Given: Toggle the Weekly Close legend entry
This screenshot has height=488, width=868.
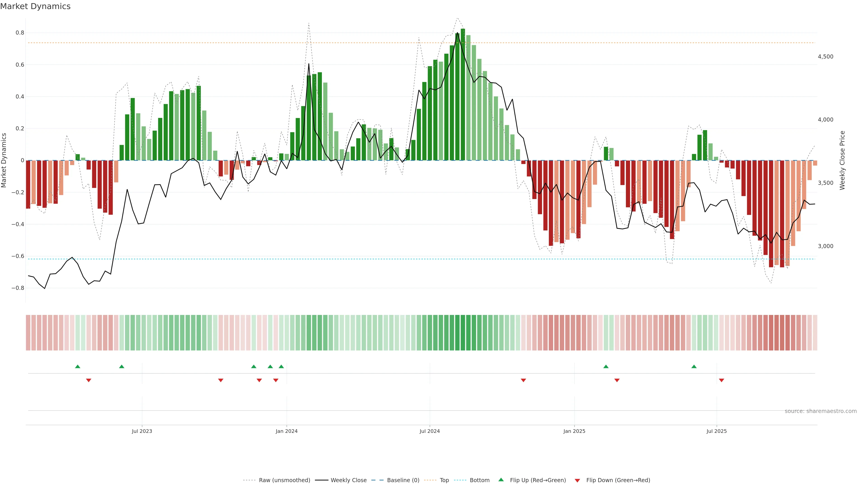Looking at the screenshot, I should (348, 480).
